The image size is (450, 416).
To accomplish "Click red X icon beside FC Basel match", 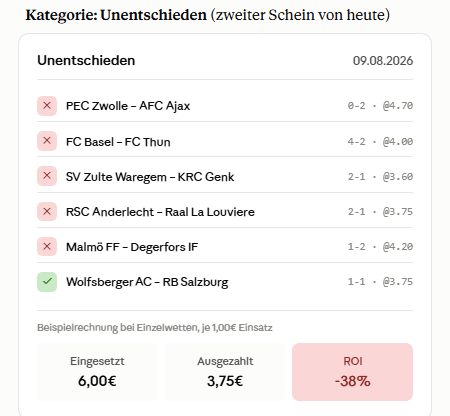I will [47, 141].
